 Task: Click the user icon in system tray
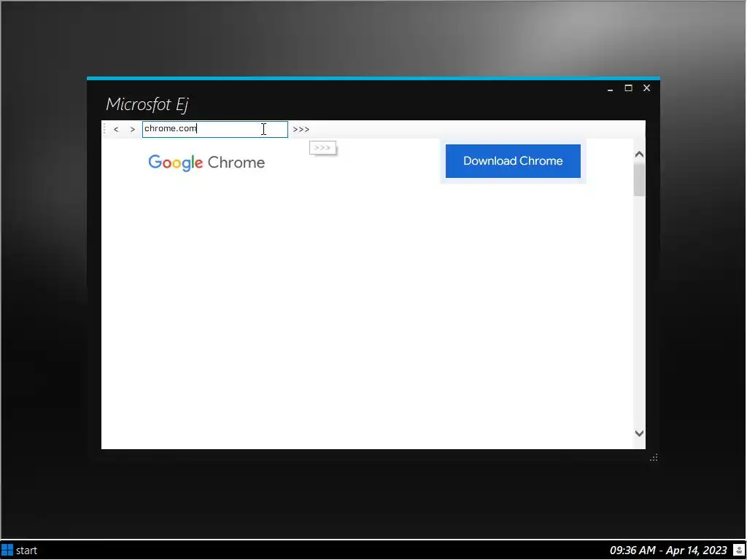click(738, 550)
